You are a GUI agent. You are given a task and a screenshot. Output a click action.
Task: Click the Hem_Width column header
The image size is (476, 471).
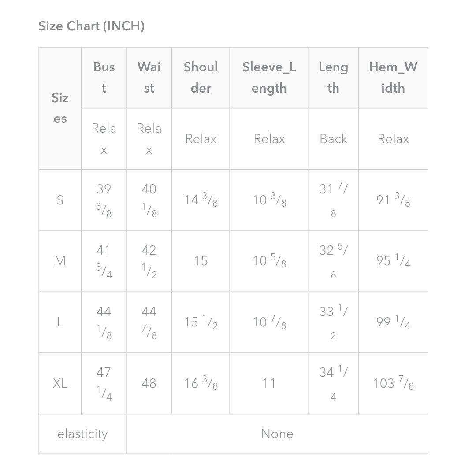click(393, 78)
